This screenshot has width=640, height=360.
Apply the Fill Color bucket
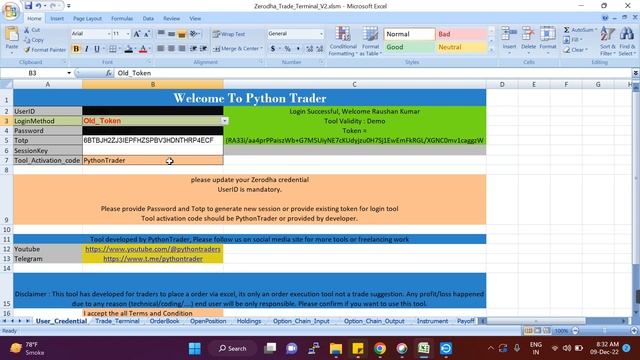coord(129,49)
